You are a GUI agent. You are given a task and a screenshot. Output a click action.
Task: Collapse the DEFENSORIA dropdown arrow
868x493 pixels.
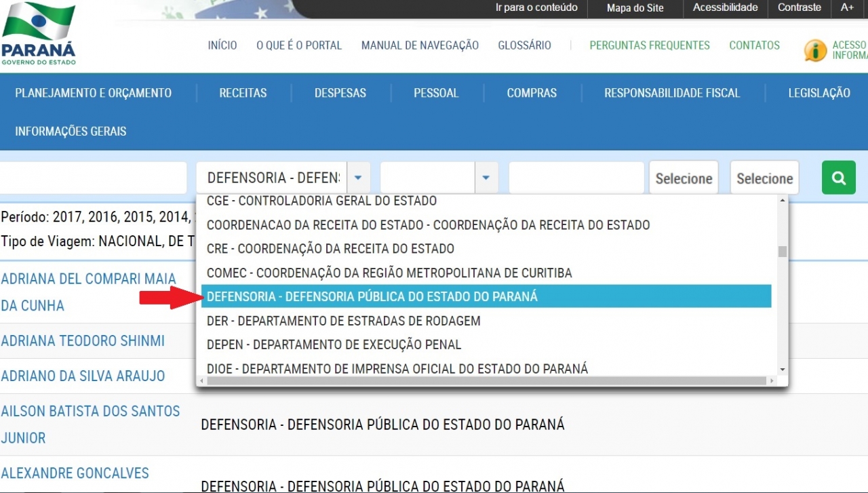[358, 178]
